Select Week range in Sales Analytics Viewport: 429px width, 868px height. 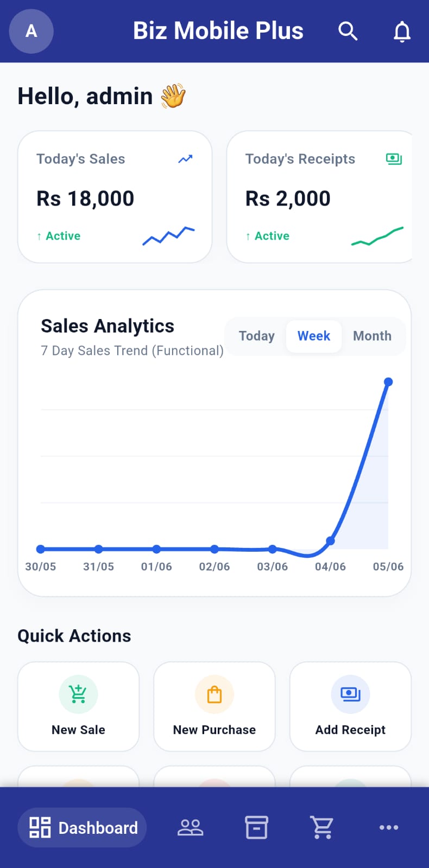pos(314,336)
